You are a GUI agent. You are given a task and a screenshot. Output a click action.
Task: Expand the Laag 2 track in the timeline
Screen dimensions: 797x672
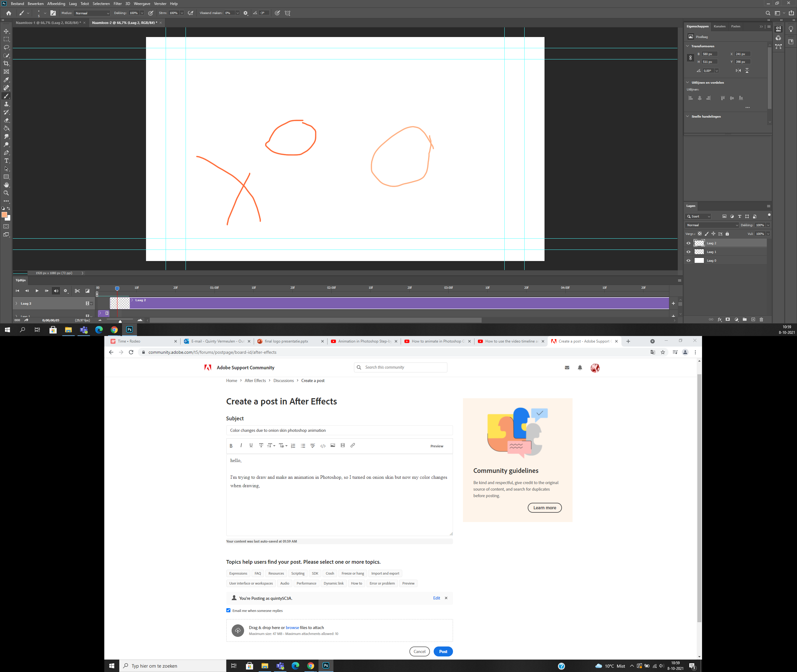(x=17, y=303)
